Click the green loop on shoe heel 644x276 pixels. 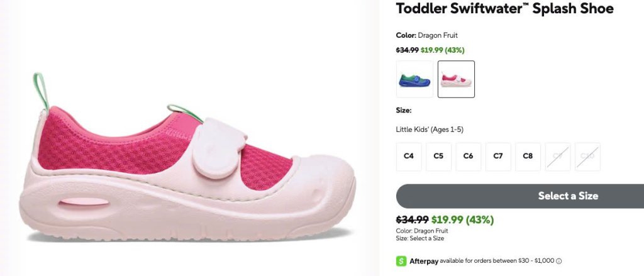point(41,91)
